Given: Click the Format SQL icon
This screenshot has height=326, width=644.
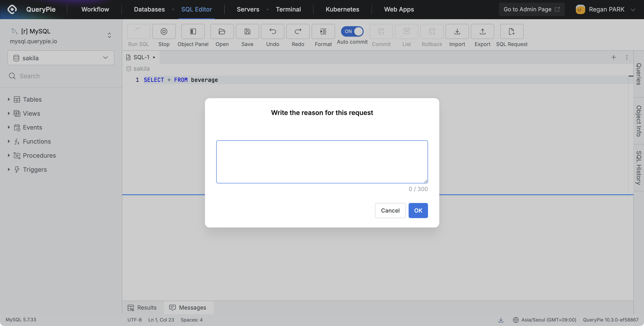Looking at the screenshot, I should (323, 32).
